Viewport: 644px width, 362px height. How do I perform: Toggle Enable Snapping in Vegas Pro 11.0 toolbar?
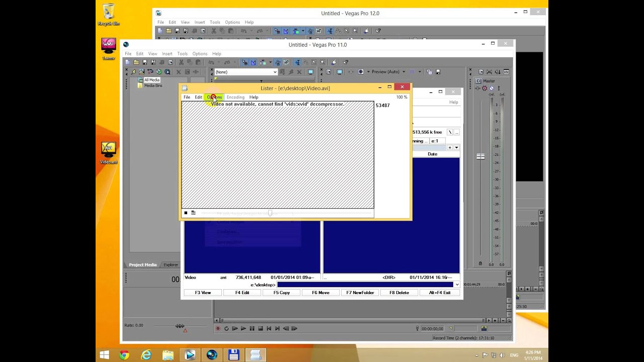pos(245,62)
